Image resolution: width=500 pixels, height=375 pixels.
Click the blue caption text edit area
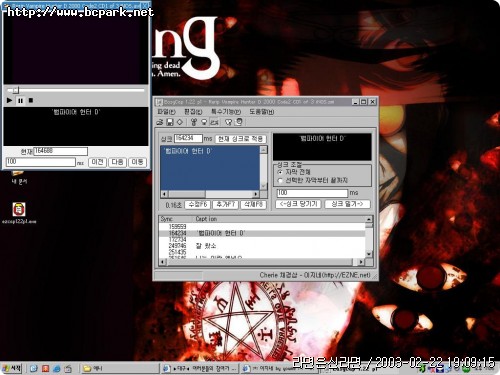coord(210,168)
